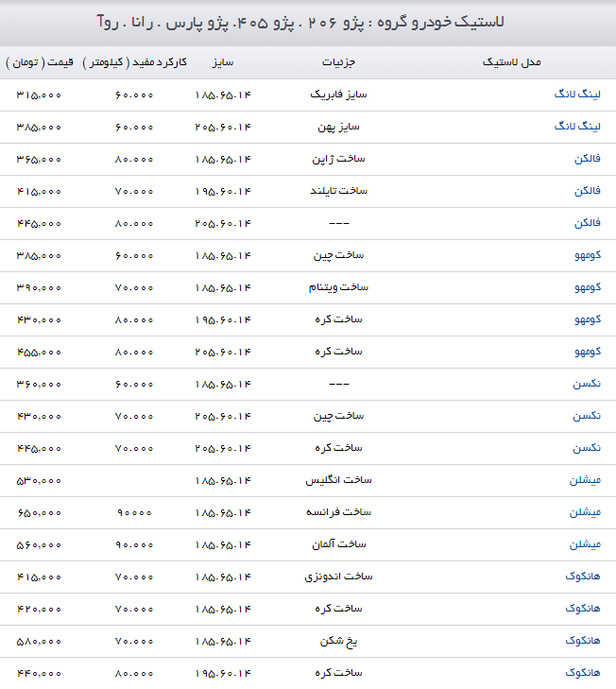Select the price ۶۵۰,۰۰۰ cell

39,513
